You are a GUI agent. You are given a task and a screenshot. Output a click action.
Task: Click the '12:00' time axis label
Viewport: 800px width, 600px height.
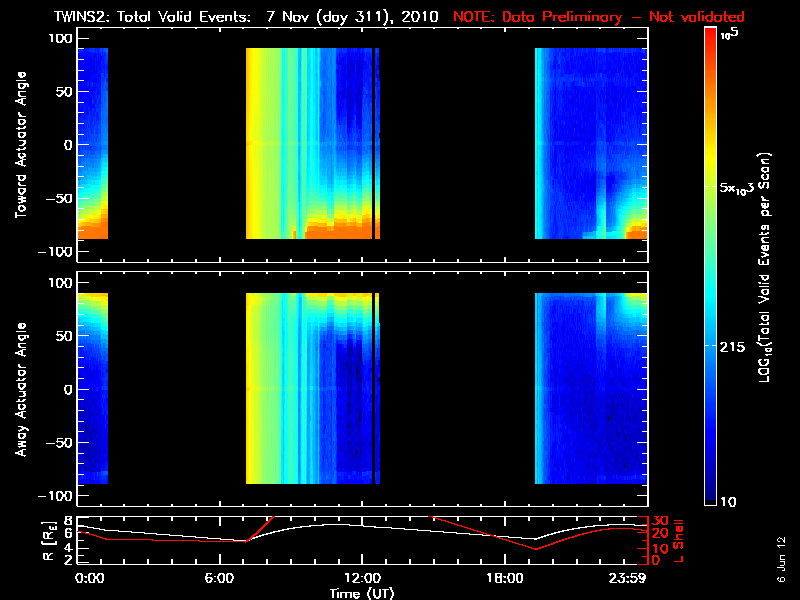[362, 578]
